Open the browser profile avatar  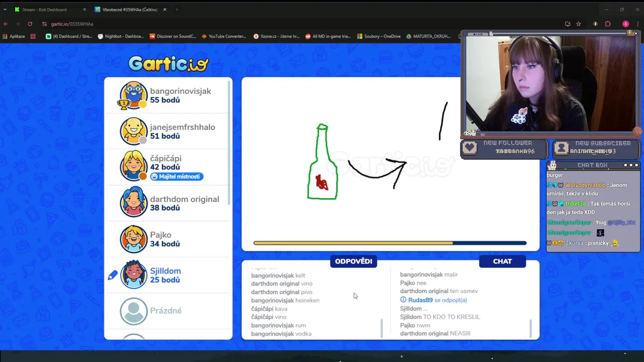[x=625, y=24]
